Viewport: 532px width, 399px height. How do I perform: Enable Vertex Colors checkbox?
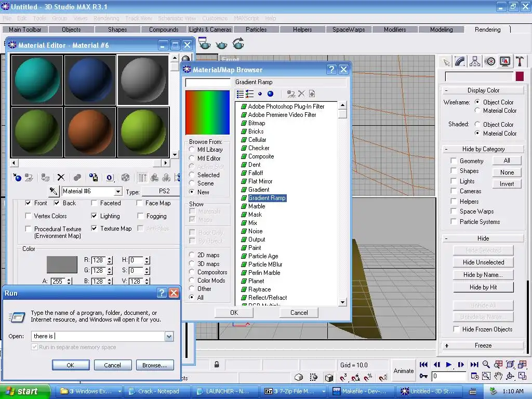coord(28,216)
